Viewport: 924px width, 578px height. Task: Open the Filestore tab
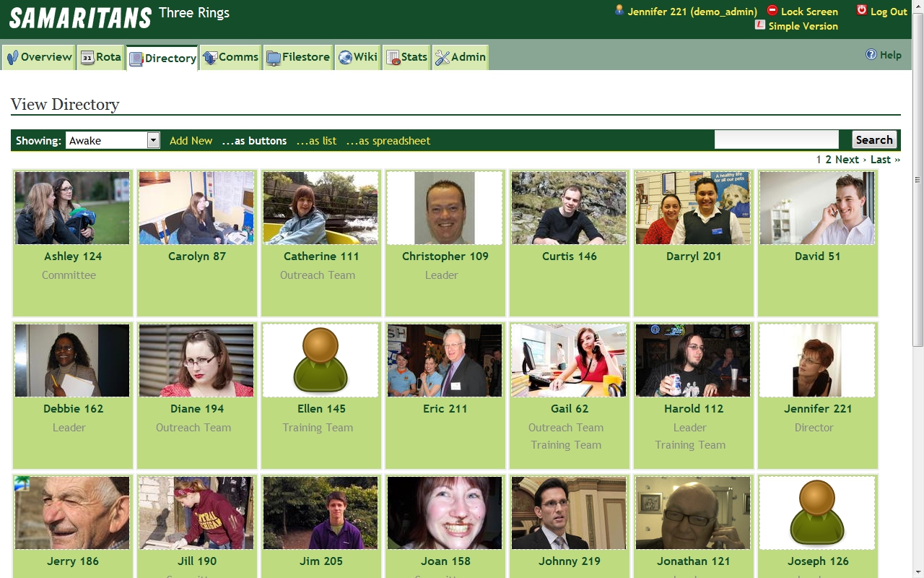point(297,57)
